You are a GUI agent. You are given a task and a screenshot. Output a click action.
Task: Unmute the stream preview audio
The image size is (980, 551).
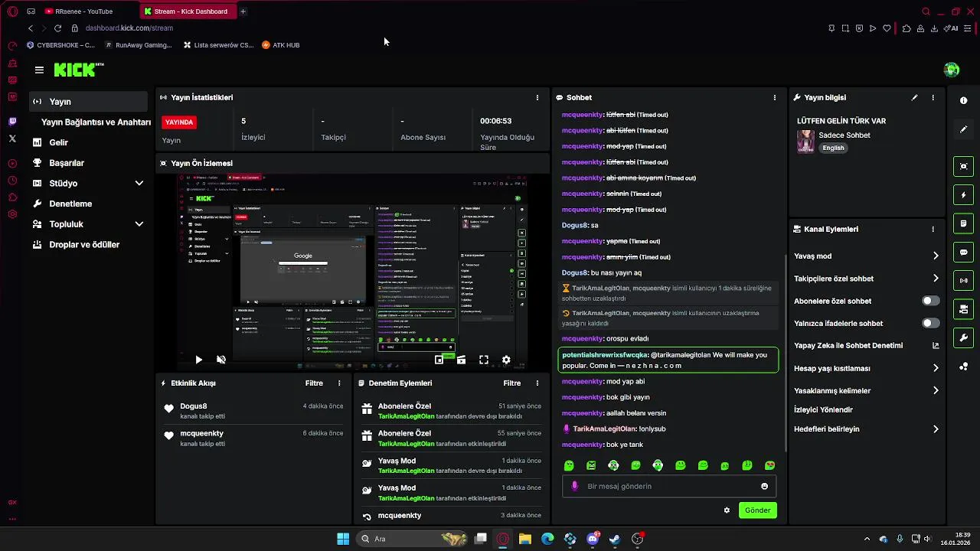221,360
